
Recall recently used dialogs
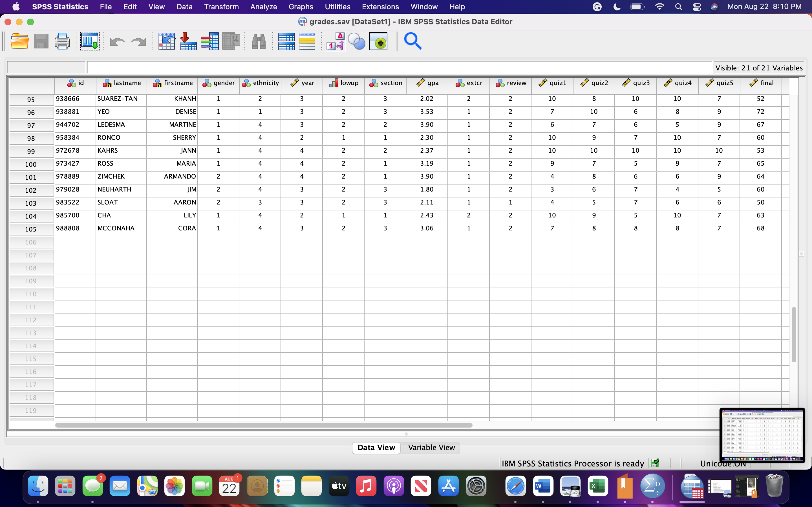[90, 41]
